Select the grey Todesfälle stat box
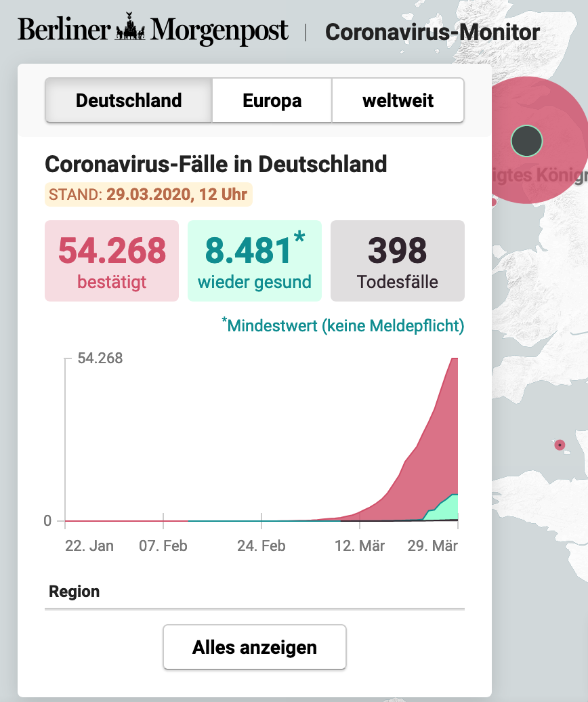Screen dimensions: 588x702 (x=398, y=261)
